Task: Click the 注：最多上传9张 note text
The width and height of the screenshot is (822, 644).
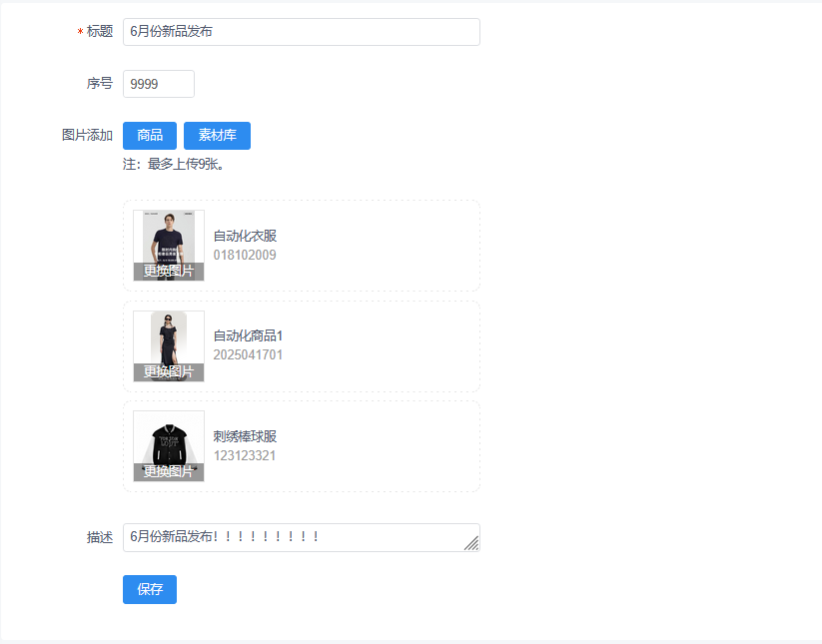Action: [x=174, y=165]
